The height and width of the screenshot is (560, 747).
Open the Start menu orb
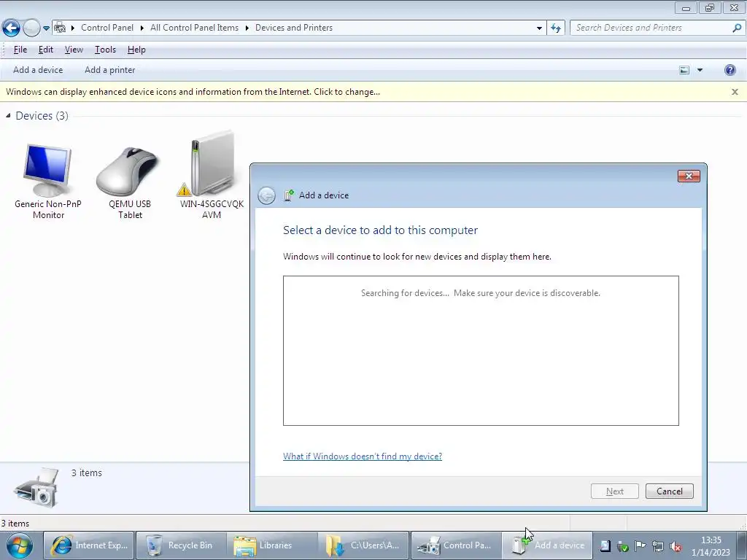[20, 545]
